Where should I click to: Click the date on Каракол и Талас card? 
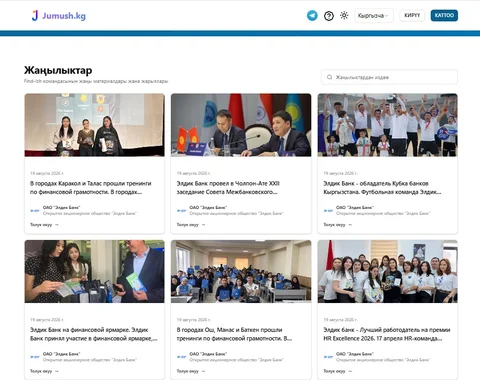pos(47,173)
